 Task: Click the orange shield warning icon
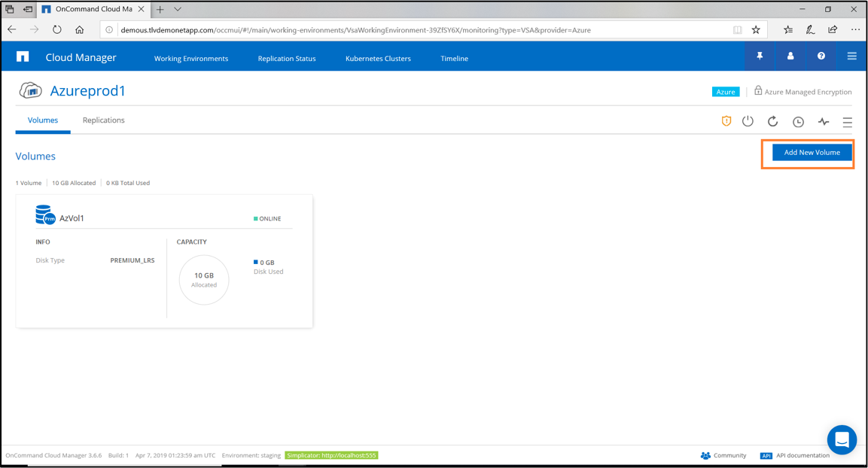726,121
